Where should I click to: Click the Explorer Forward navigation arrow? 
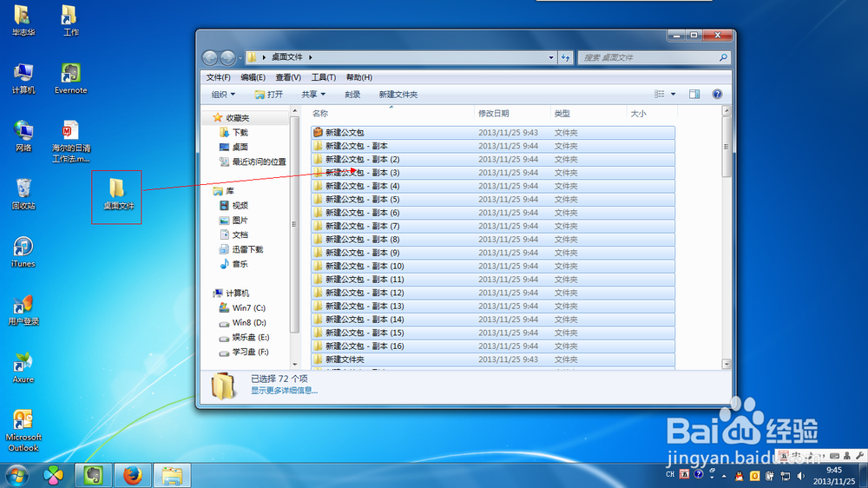click(x=227, y=57)
